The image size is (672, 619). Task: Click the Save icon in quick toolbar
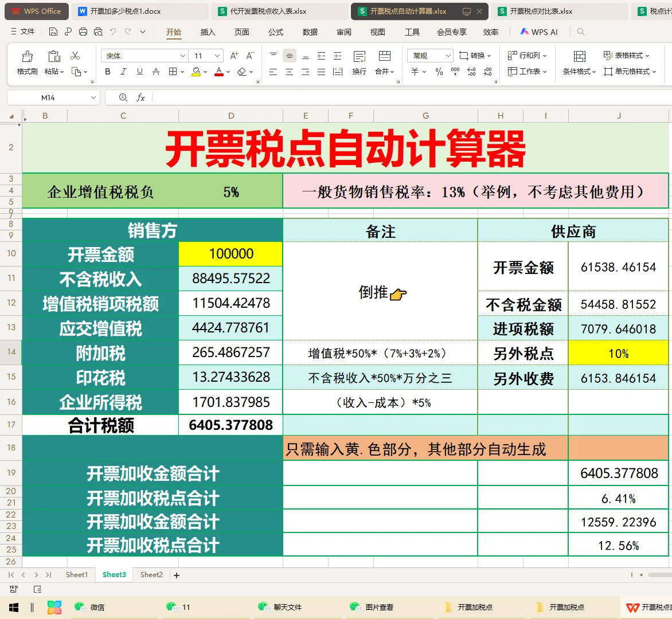pos(53,32)
